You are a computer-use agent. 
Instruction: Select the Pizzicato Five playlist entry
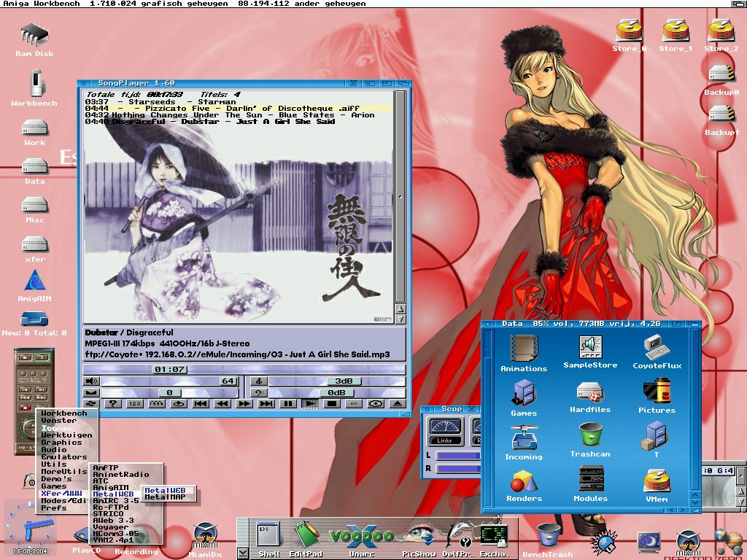pos(239,109)
